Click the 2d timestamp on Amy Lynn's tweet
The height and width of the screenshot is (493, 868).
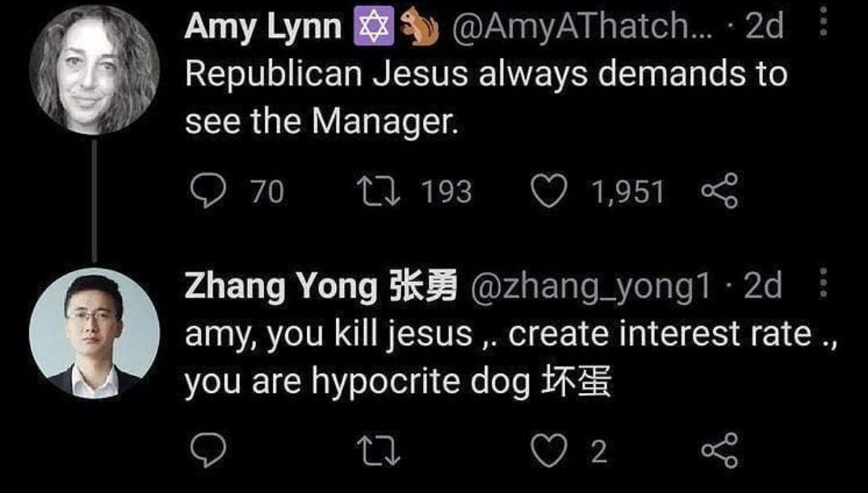(x=765, y=28)
